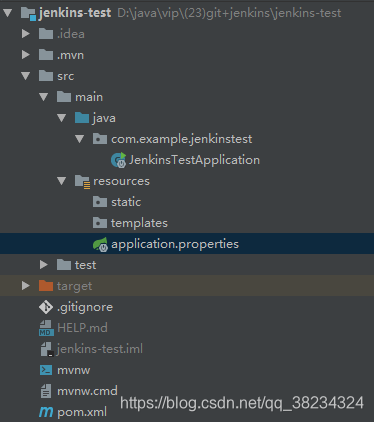Select the jenkins-test project name
Screen dimensions: 374x422
point(75,13)
